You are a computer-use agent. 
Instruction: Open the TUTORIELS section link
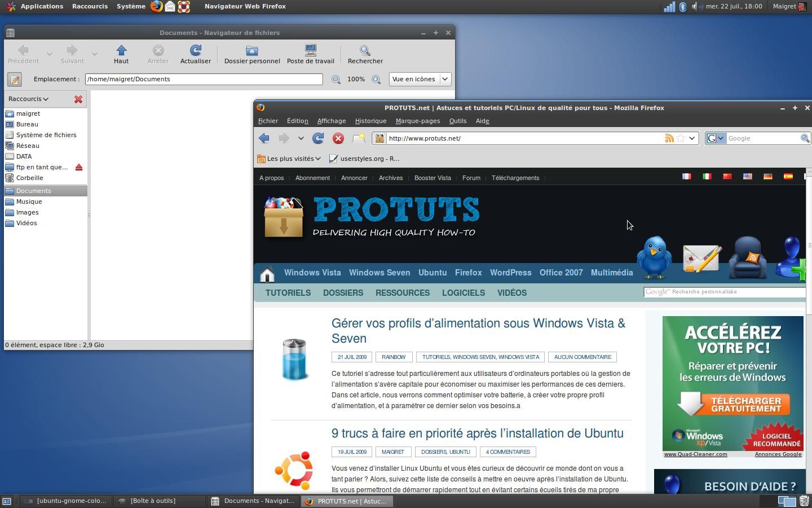(288, 293)
